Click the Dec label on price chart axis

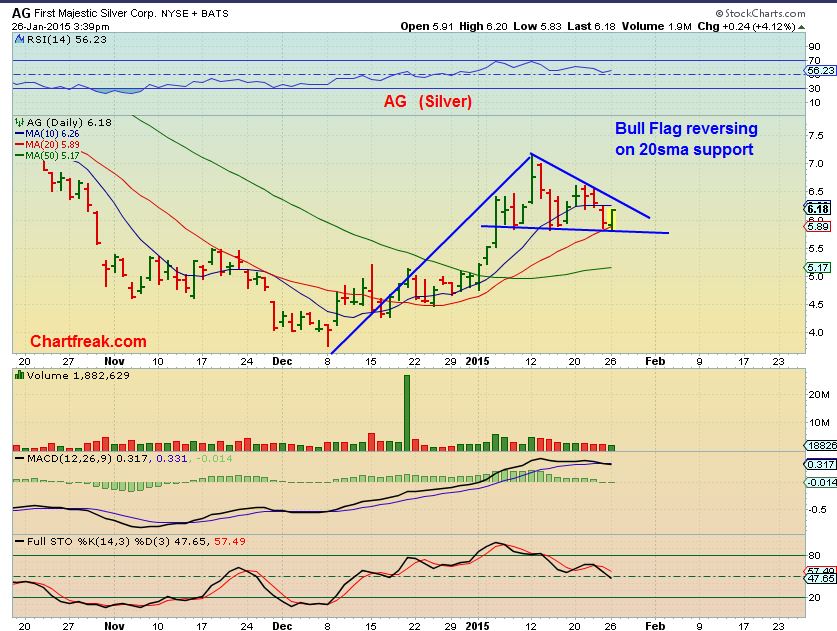(x=282, y=361)
